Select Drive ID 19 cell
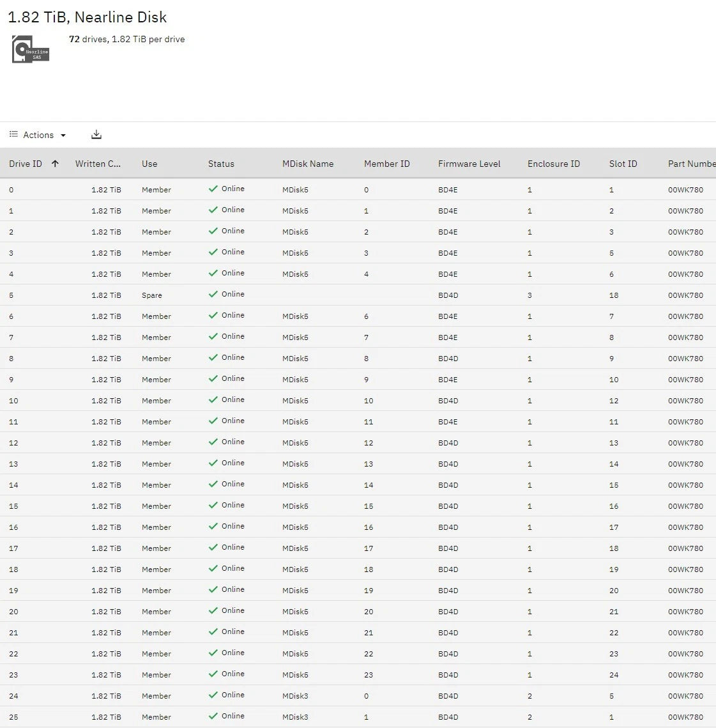The height and width of the screenshot is (728, 716). [x=13, y=591]
